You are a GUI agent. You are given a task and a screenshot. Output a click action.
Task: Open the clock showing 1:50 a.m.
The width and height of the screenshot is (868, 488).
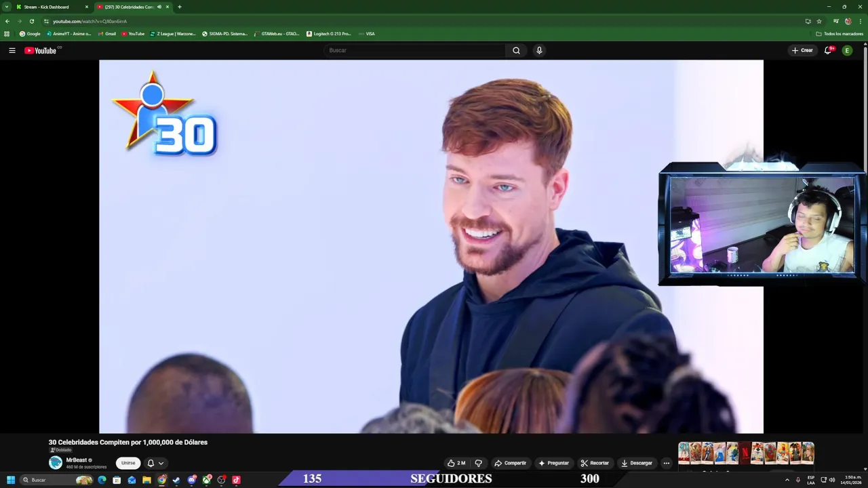pos(852,480)
